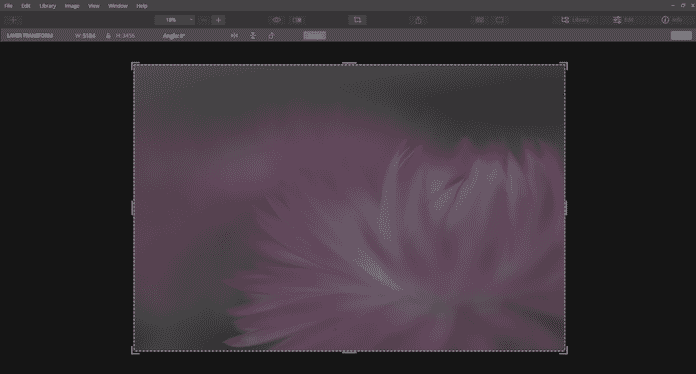
Task: Click the bottom-left transform corner handle
Action: [134, 350]
